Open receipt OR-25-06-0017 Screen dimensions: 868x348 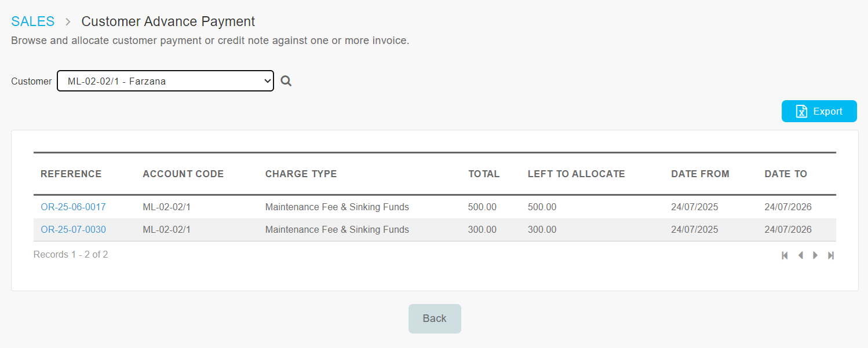(73, 207)
